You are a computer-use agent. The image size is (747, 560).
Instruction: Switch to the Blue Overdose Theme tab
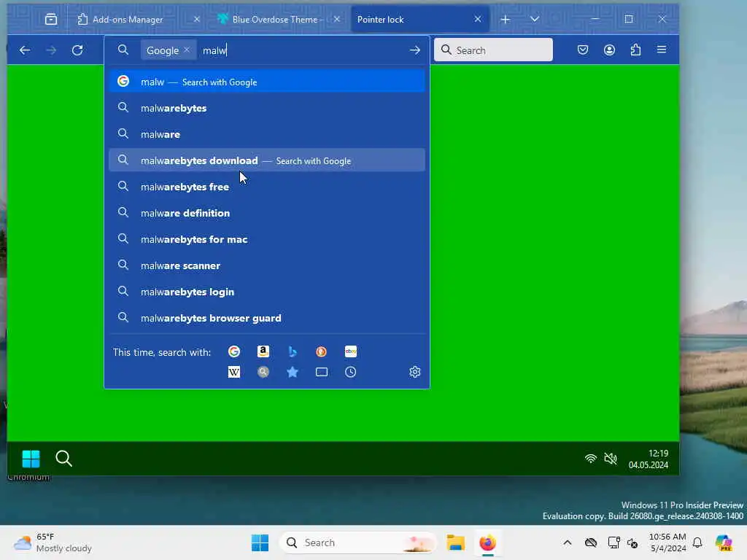tap(278, 19)
